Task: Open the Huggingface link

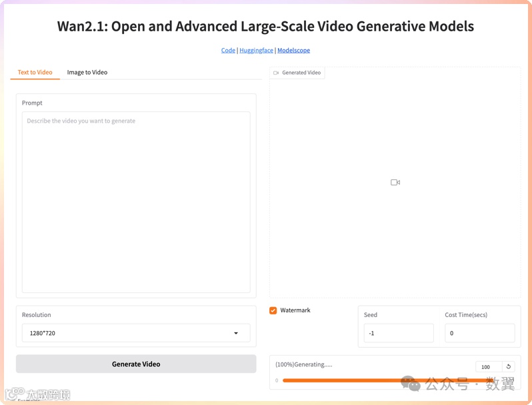Action: (x=256, y=50)
